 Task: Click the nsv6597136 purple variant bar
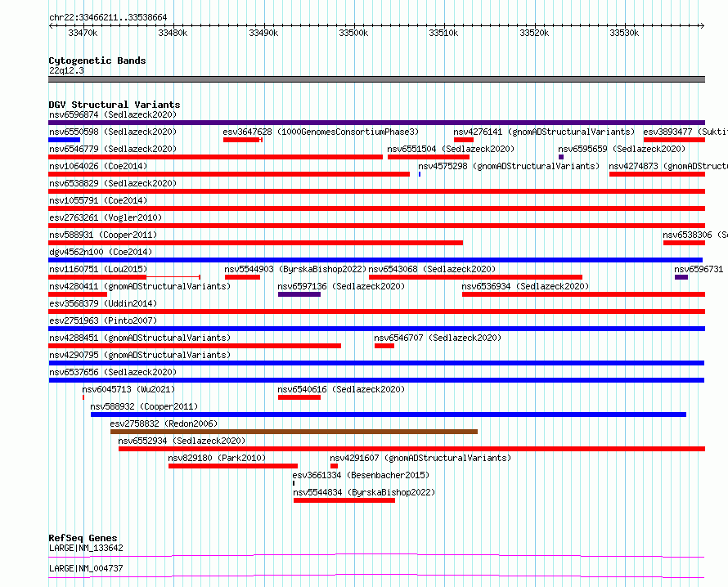point(299,294)
